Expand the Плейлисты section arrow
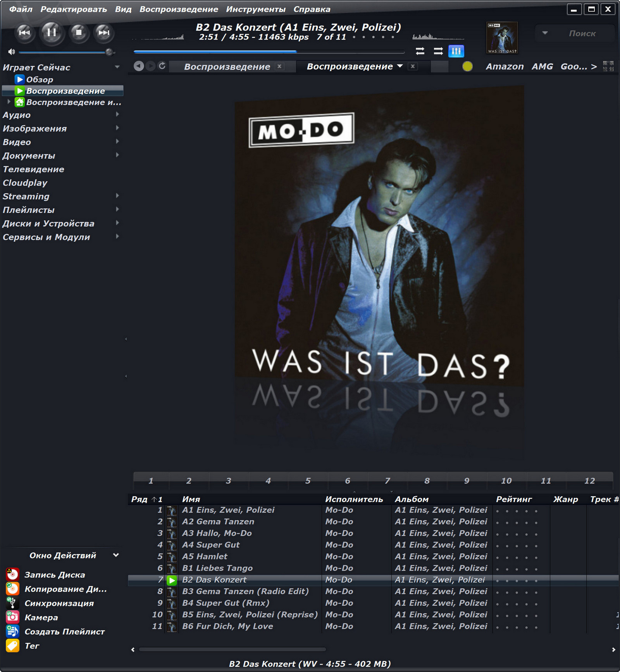The width and height of the screenshot is (620, 672). (x=117, y=209)
